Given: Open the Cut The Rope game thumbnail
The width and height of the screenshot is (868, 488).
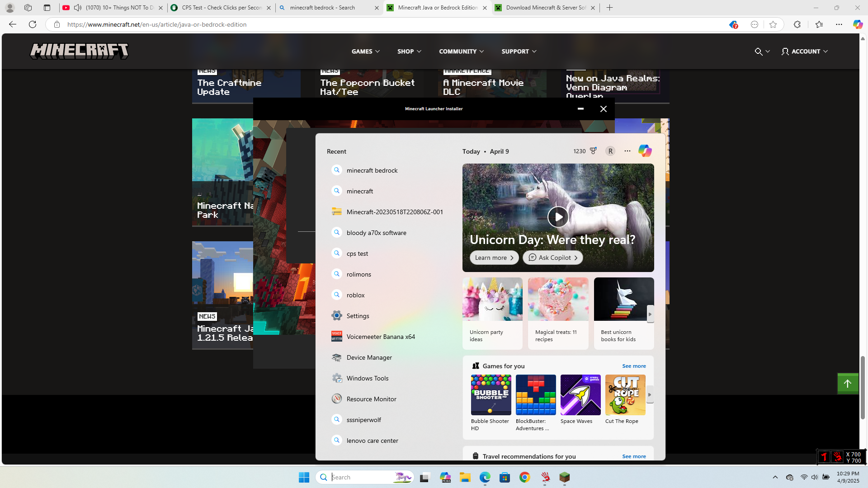Looking at the screenshot, I should [625, 395].
